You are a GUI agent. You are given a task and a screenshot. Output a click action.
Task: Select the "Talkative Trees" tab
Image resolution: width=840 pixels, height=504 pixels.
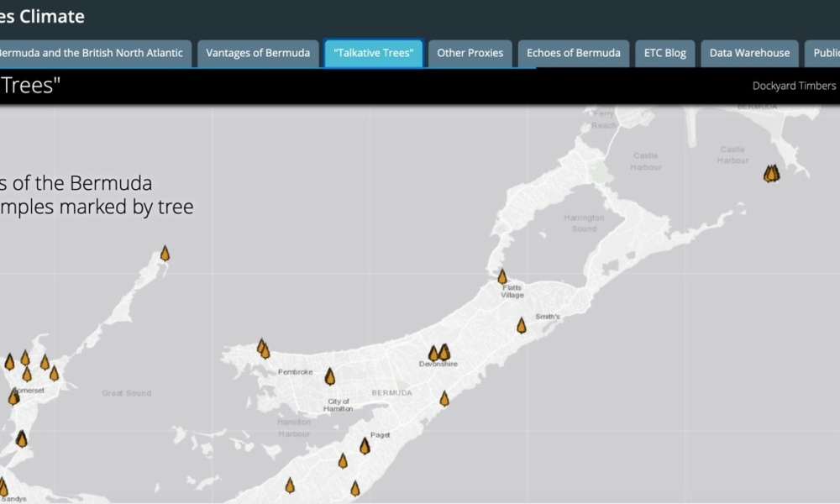point(373,53)
